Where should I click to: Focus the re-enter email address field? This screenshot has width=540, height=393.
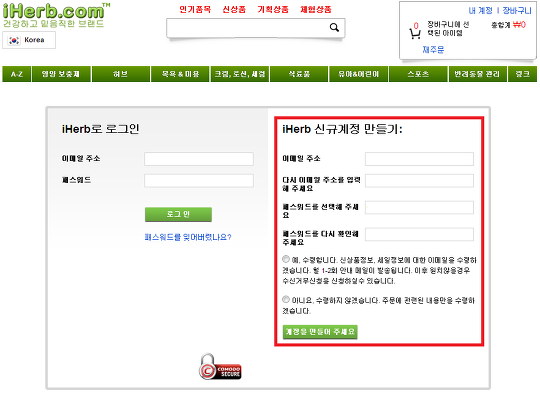click(x=419, y=180)
